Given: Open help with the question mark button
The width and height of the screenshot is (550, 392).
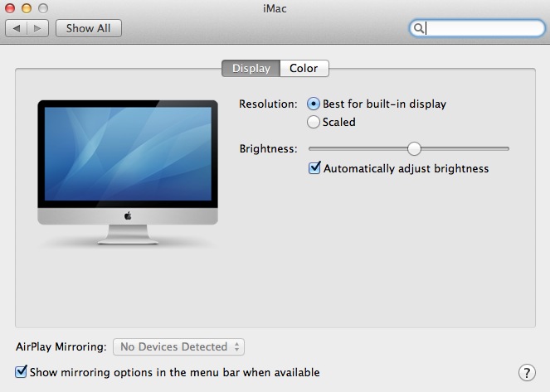Looking at the screenshot, I should (x=525, y=372).
